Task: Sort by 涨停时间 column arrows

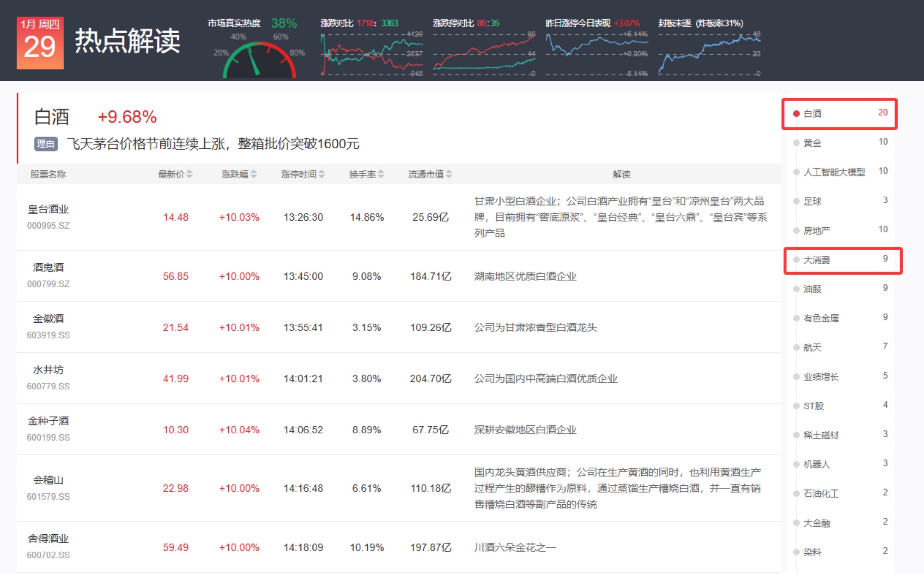Action: (322, 174)
